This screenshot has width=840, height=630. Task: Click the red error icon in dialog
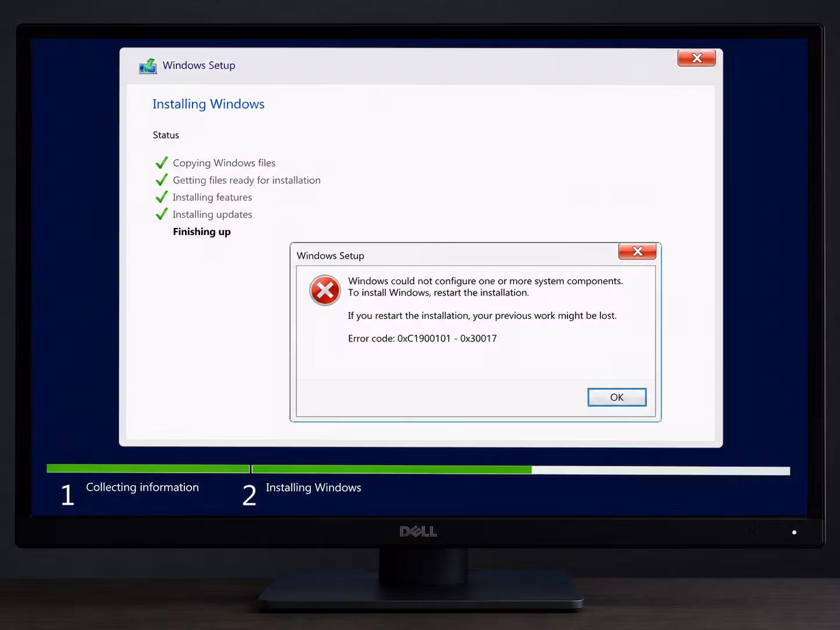click(x=325, y=291)
